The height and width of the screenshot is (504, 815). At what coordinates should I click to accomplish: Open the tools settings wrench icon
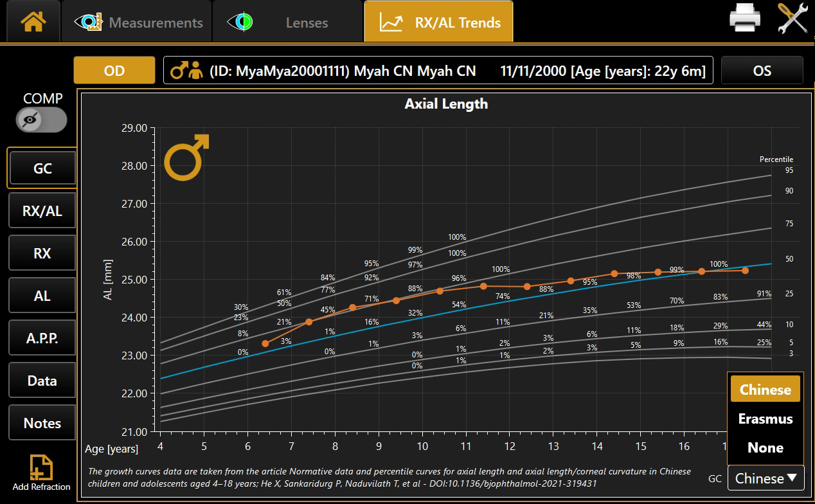pos(792,19)
